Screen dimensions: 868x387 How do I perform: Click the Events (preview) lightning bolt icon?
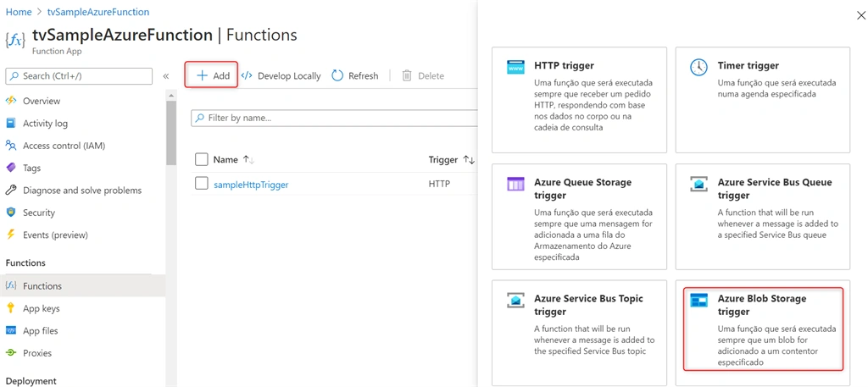coord(11,235)
